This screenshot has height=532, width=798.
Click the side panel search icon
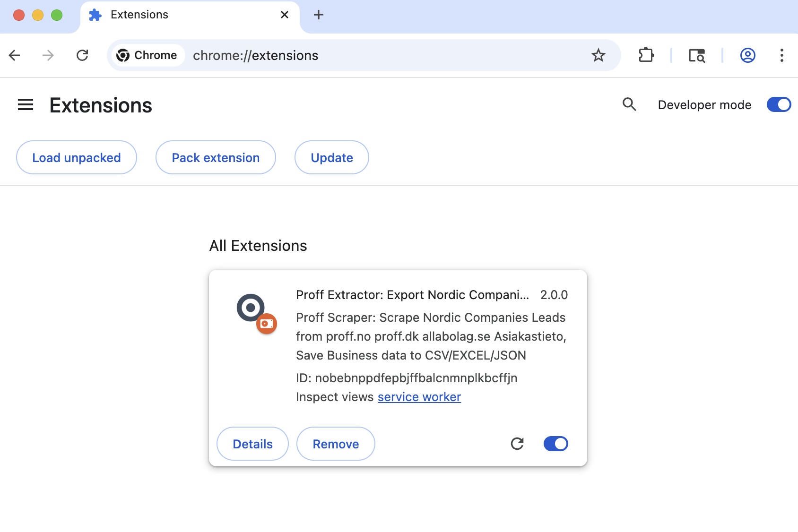pyautogui.click(x=697, y=55)
